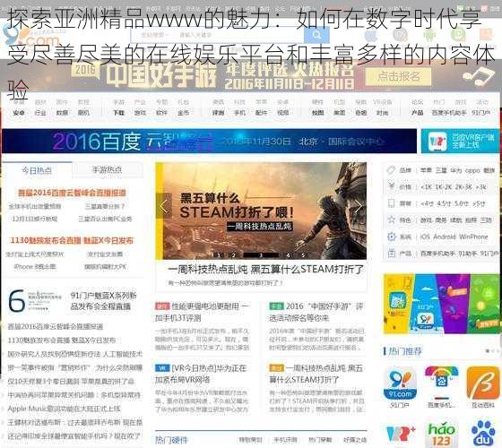
Task: Filter by system Android
Action: 445,237
